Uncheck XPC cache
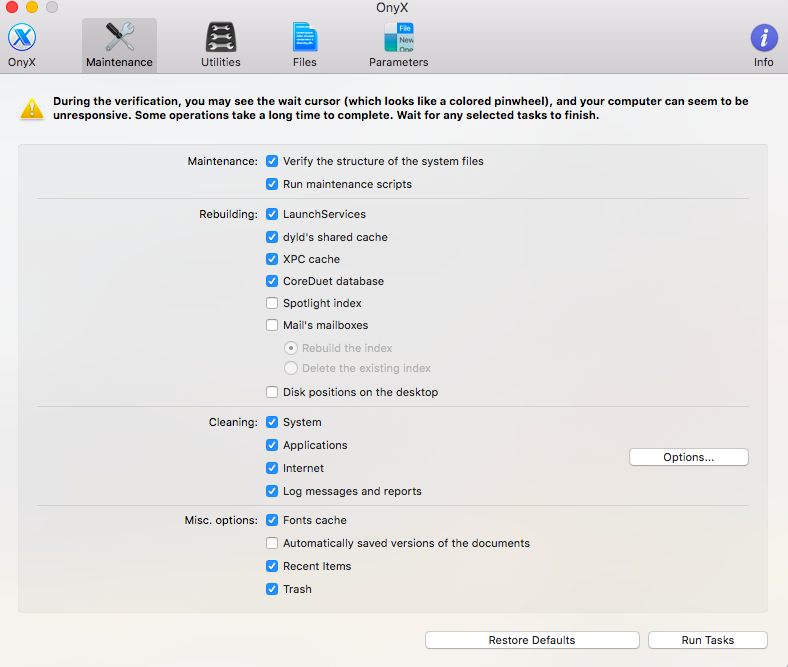The height and width of the screenshot is (667, 788). (272, 259)
